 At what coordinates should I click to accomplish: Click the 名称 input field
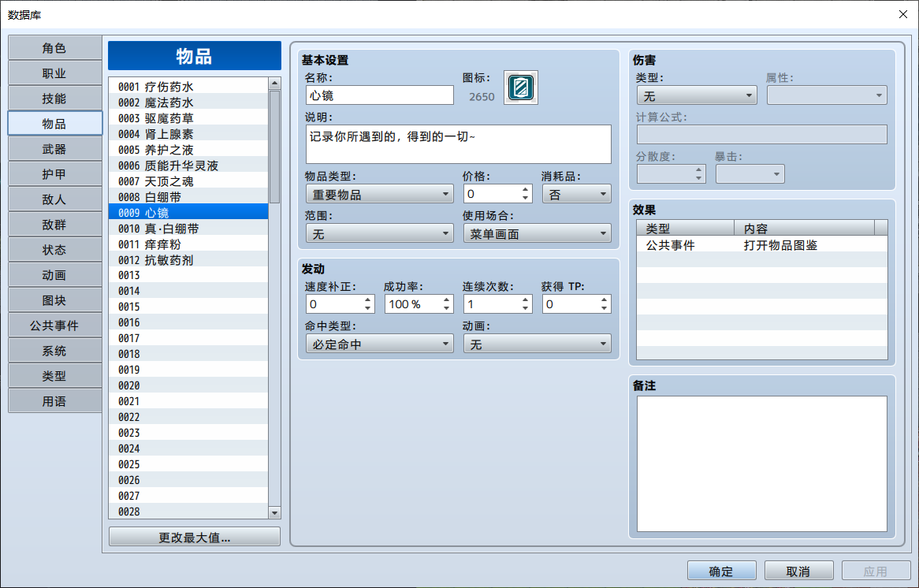(x=379, y=95)
